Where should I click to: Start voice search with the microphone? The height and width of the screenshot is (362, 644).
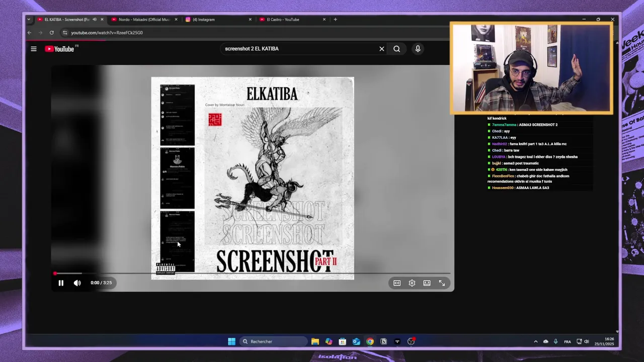coord(418,49)
